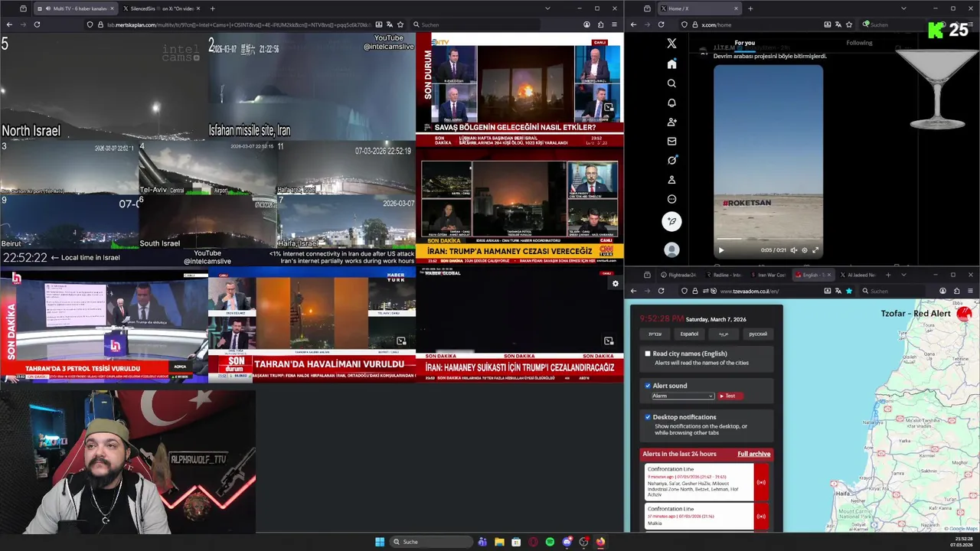
Task: Open Spotify from the taskbar
Action: pyautogui.click(x=550, y=542)
